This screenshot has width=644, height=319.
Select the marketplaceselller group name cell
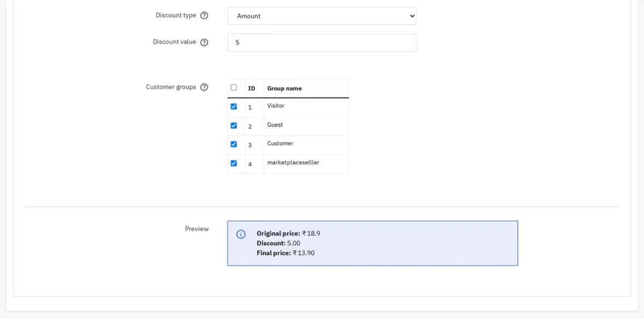click(306, 164)
